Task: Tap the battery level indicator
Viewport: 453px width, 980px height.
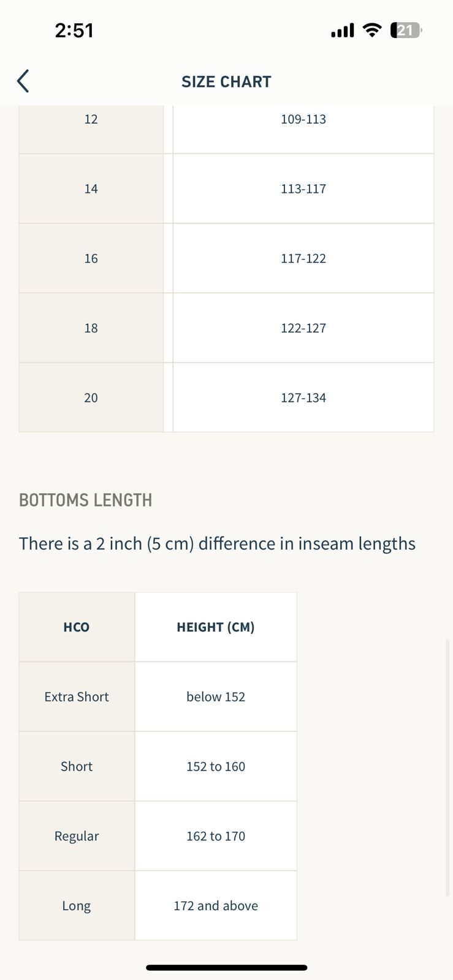Action: [x=406, y=30]
